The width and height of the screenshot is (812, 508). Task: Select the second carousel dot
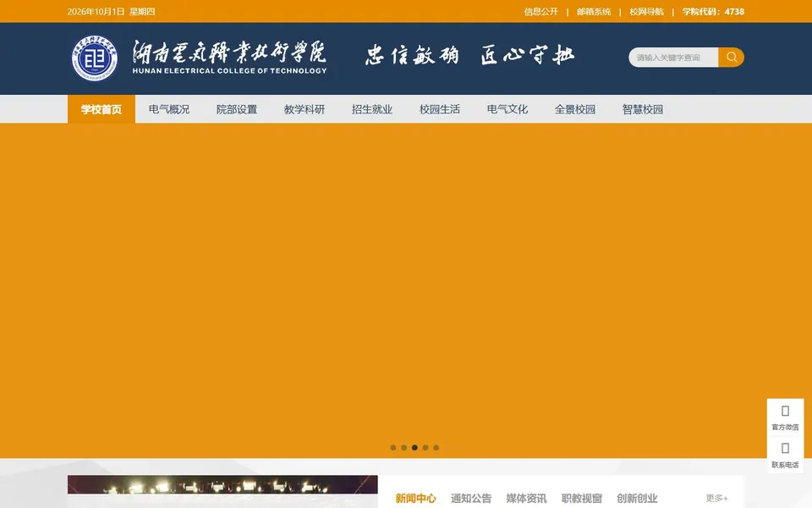click(x=404, y=447)
